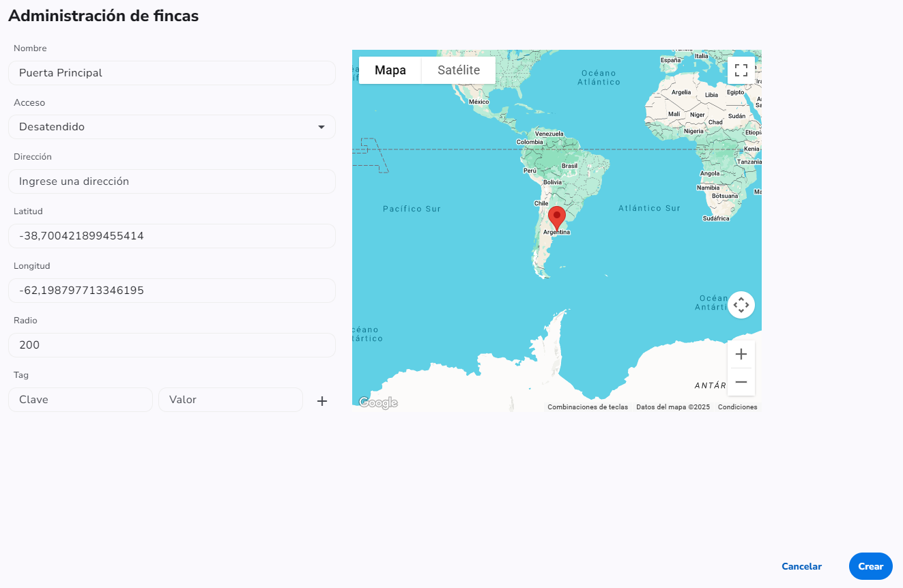The width and height of the screenshot is (903, 588).
Task: Click the 'Brasil' label on map
Action: [569, 166]
